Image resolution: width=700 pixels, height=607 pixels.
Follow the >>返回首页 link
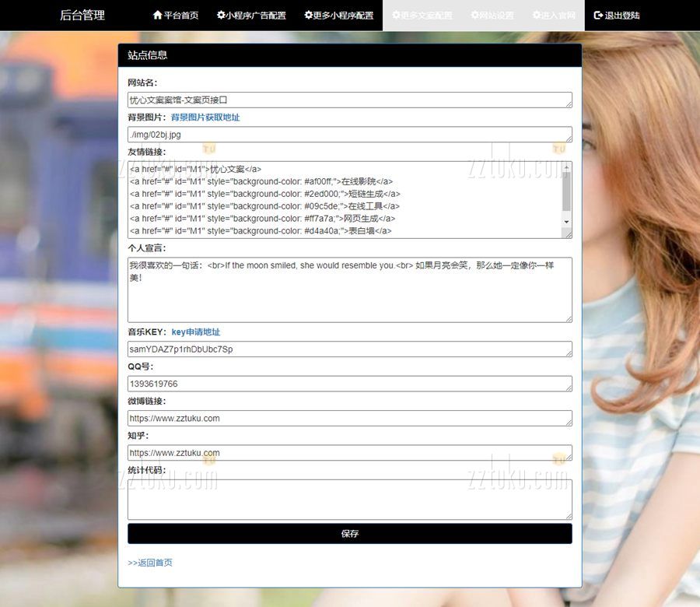click(150, 563)
